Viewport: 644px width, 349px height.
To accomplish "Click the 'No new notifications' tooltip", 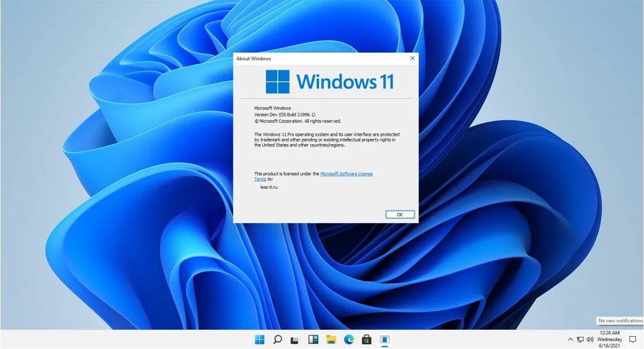I will click(x=620, y=321).
